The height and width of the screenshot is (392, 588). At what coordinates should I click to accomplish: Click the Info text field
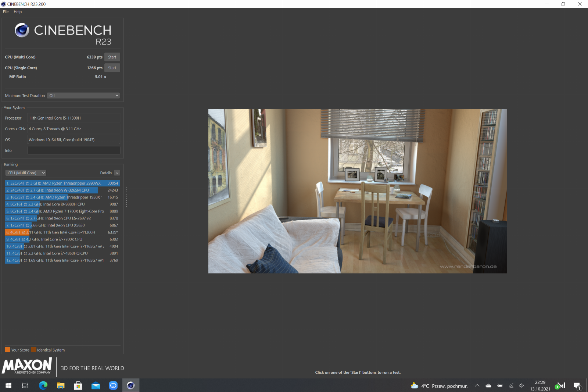point(74,150)
